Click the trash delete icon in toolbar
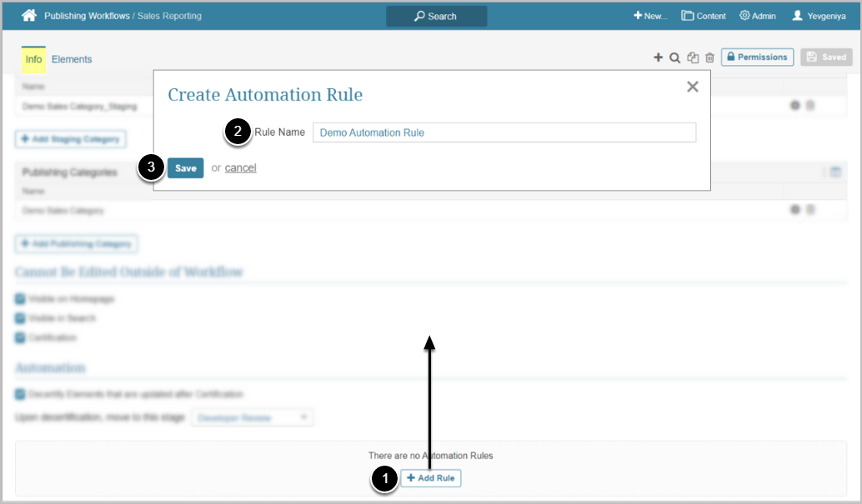 click(x=709, y=57)
